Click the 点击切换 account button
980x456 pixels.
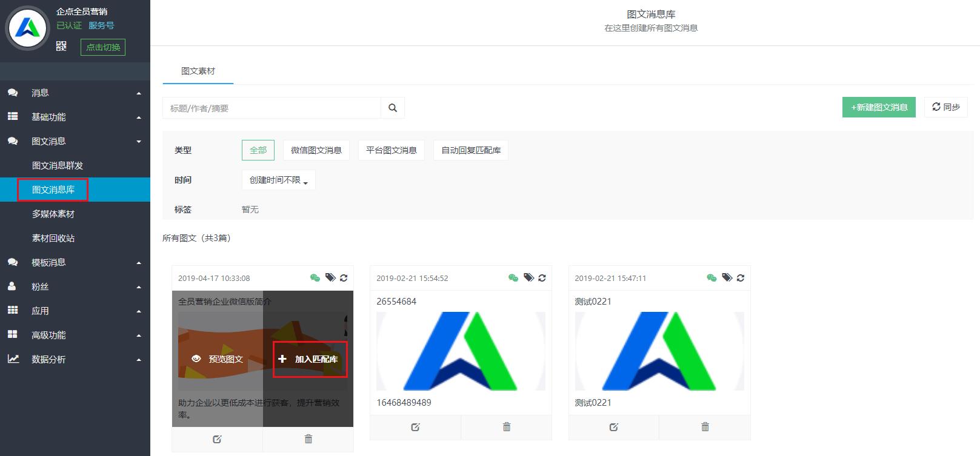coord(103,47)
